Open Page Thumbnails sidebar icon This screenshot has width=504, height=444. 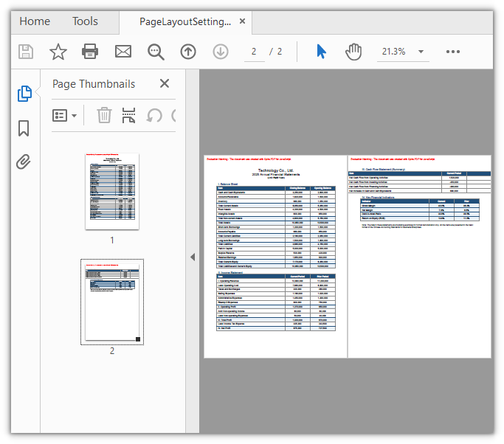[x=24, y=94]
